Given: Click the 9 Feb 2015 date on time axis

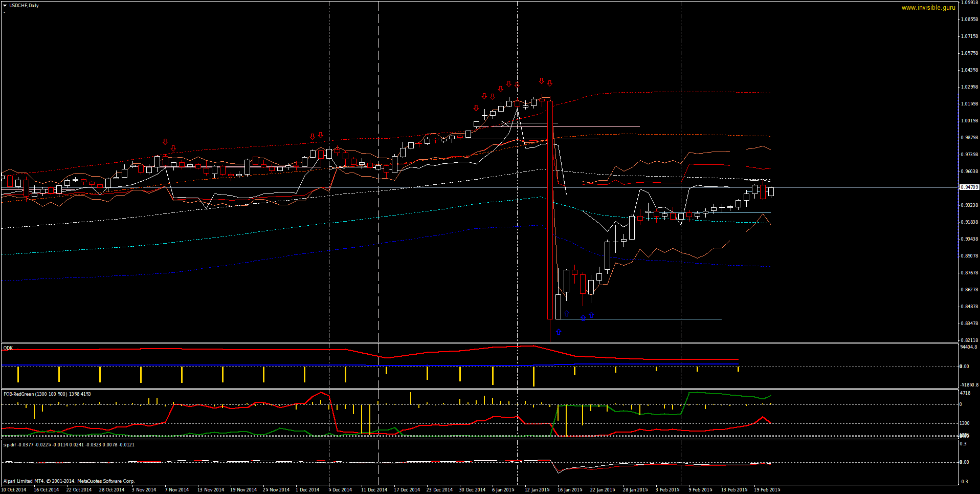Looking at the screenshot, I should [700, 490].
